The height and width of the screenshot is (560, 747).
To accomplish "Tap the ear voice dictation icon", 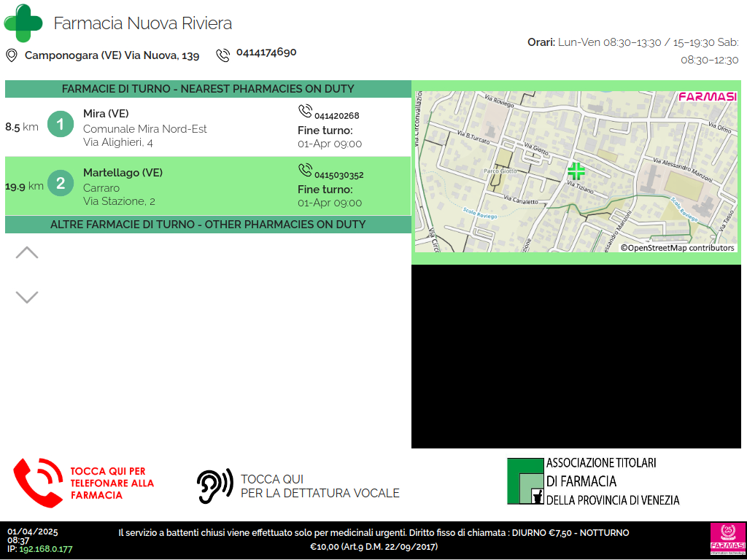I will (214, 486).
